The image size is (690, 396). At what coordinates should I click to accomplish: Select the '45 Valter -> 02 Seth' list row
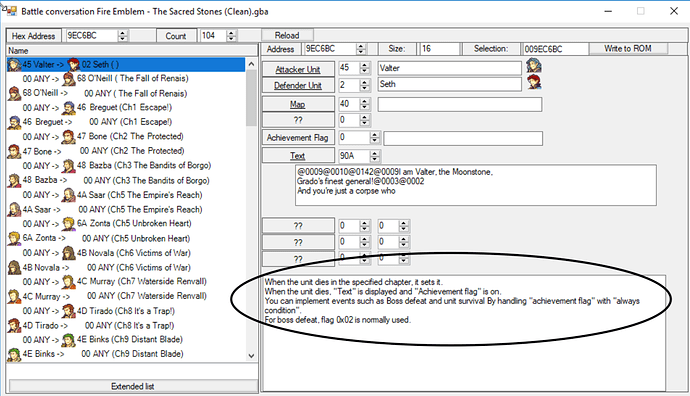[x=126, y=65]
